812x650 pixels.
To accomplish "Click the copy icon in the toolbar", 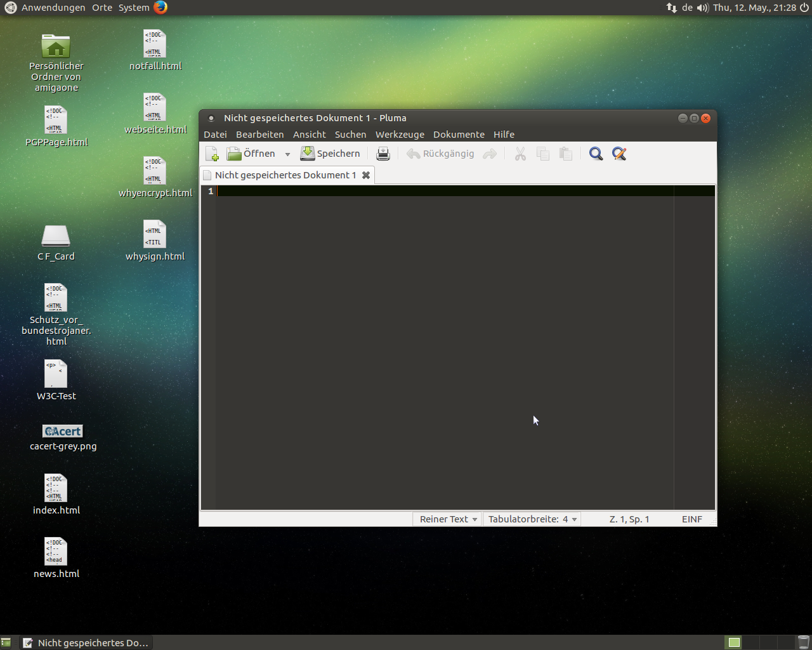I will coord(543,154).
